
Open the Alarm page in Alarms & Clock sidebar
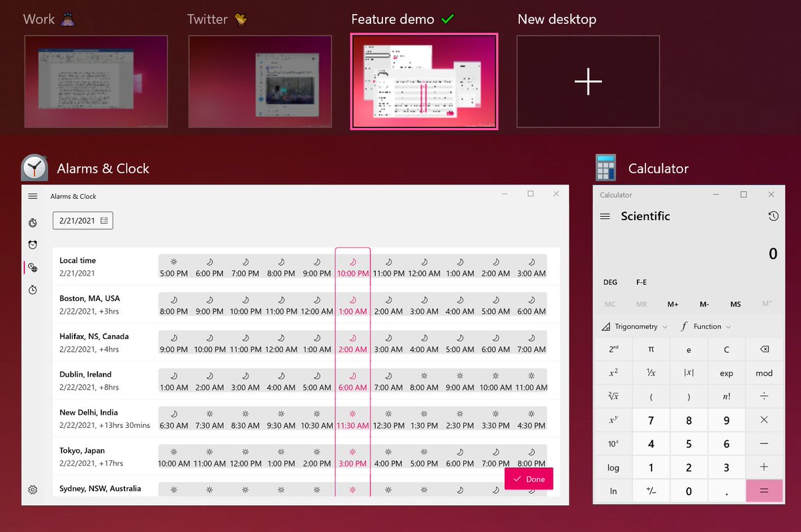[x=33, y=245]
